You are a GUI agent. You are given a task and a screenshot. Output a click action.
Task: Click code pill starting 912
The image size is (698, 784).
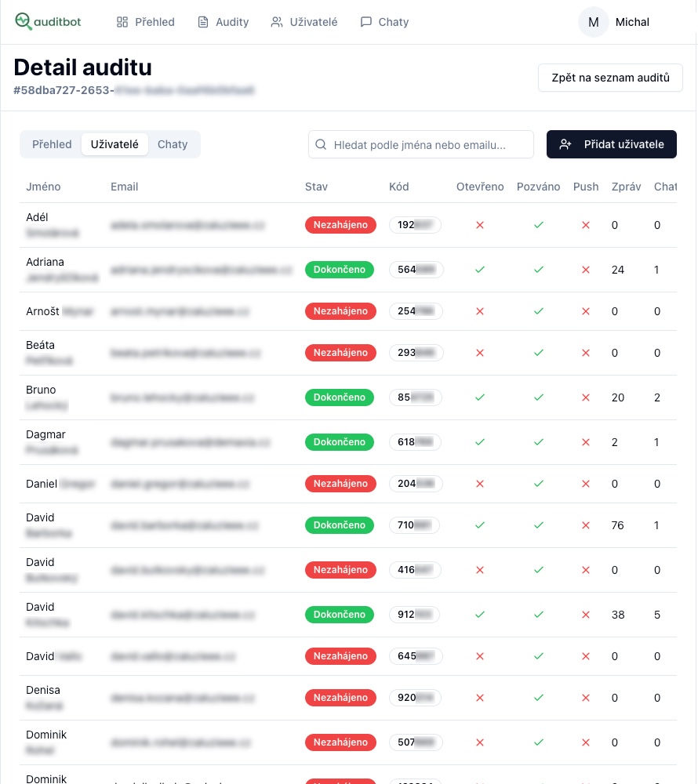click(x=415, y=615)
